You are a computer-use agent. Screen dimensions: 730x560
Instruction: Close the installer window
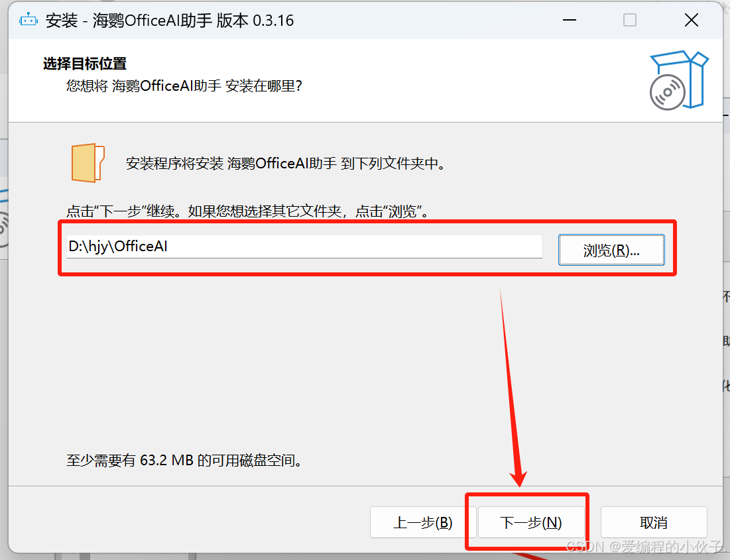click(x=692, y=20)
